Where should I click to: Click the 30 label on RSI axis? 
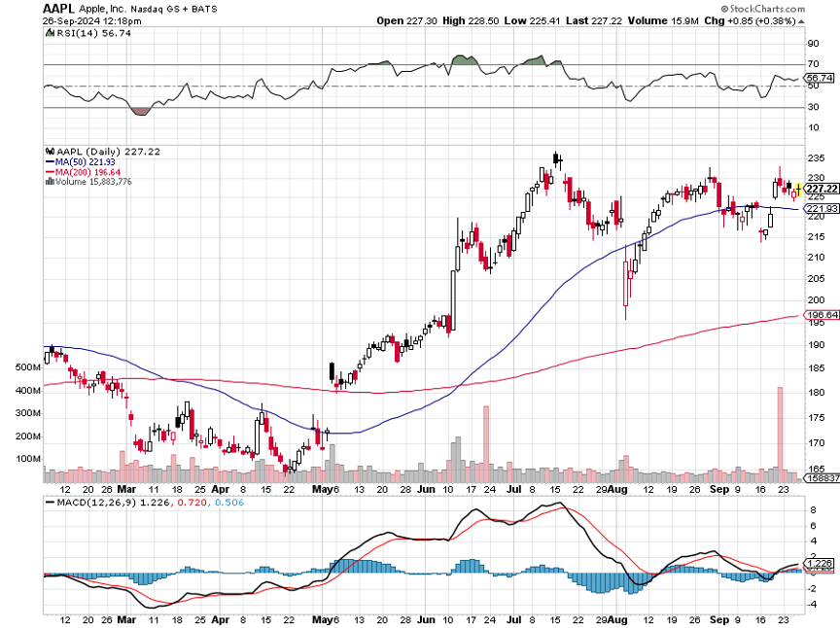pyautogui.click(x=813, y=107)
